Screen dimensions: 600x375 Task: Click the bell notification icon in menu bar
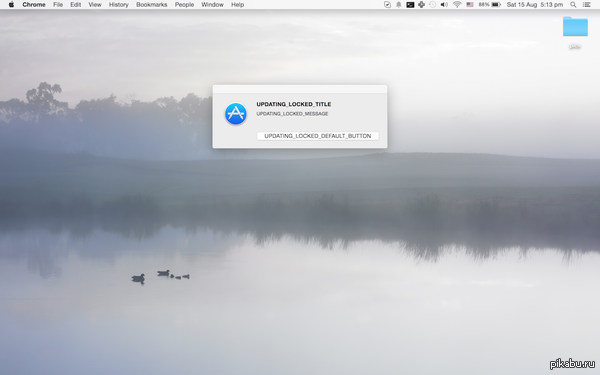[x=399, y=5]
